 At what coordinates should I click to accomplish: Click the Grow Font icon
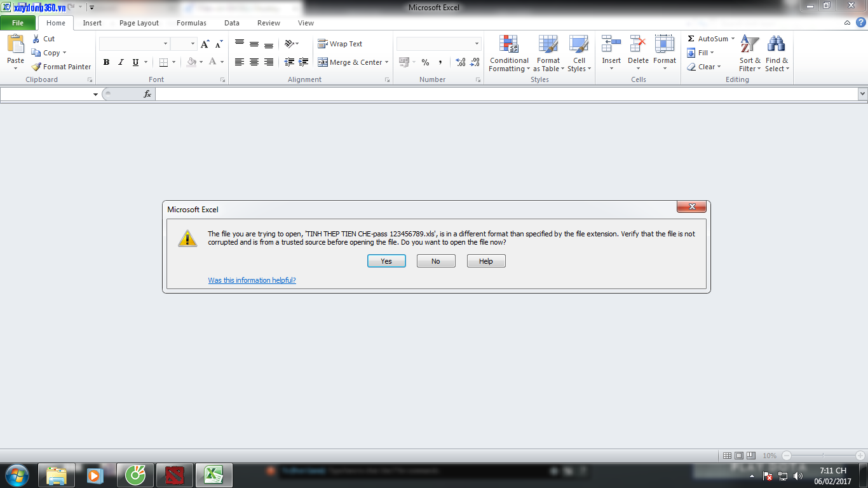pyautogui.click(x=205, y=44)
